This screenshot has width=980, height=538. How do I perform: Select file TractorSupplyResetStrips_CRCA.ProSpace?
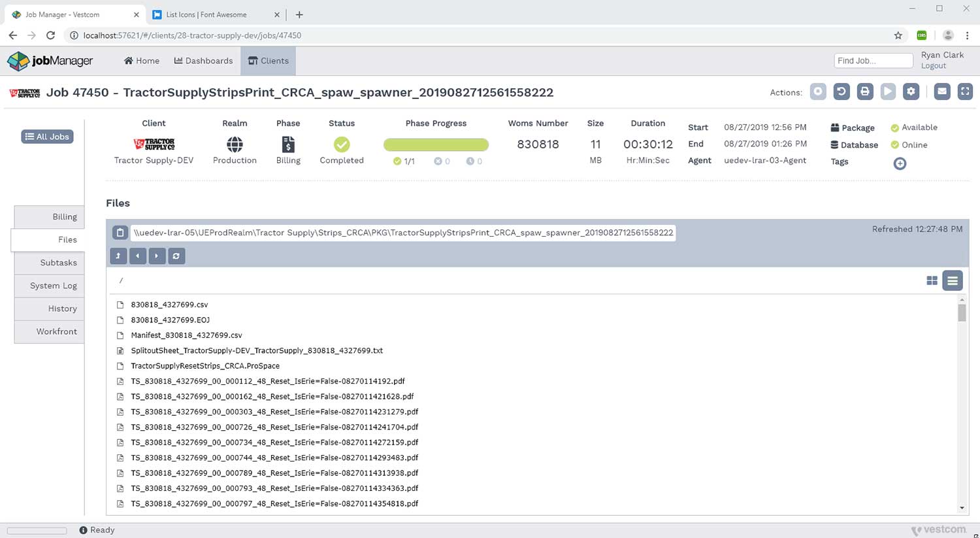(x=205, y=366)
